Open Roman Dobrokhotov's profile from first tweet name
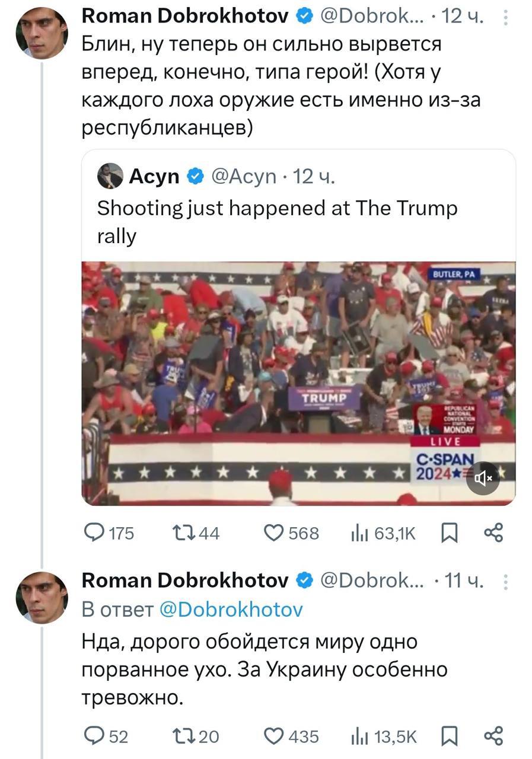 [x=185, y=17]
